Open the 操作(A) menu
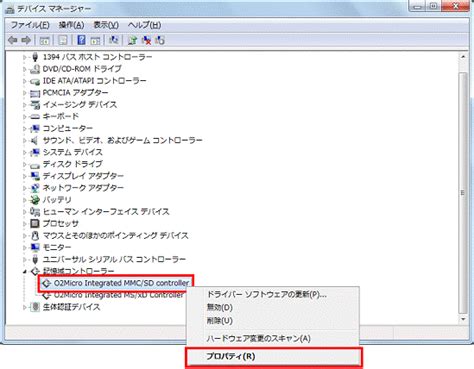This screenshot has width=474, height=369. [71, 25]
